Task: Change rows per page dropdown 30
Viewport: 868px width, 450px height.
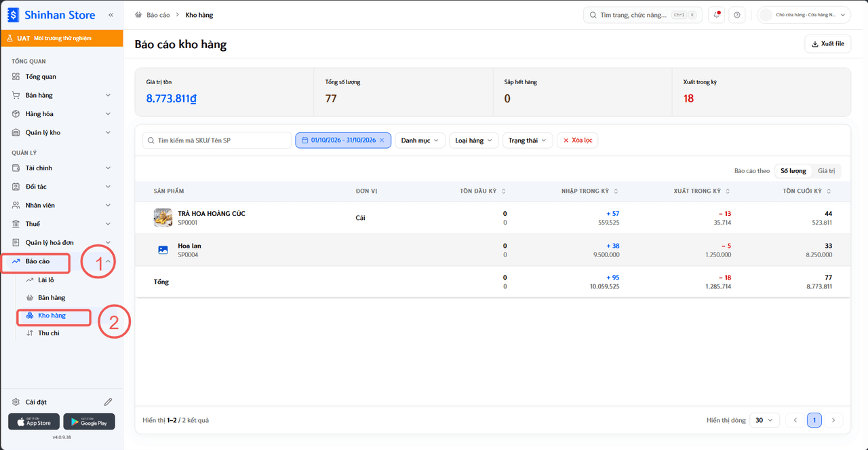Action: (x=764, y=420)
